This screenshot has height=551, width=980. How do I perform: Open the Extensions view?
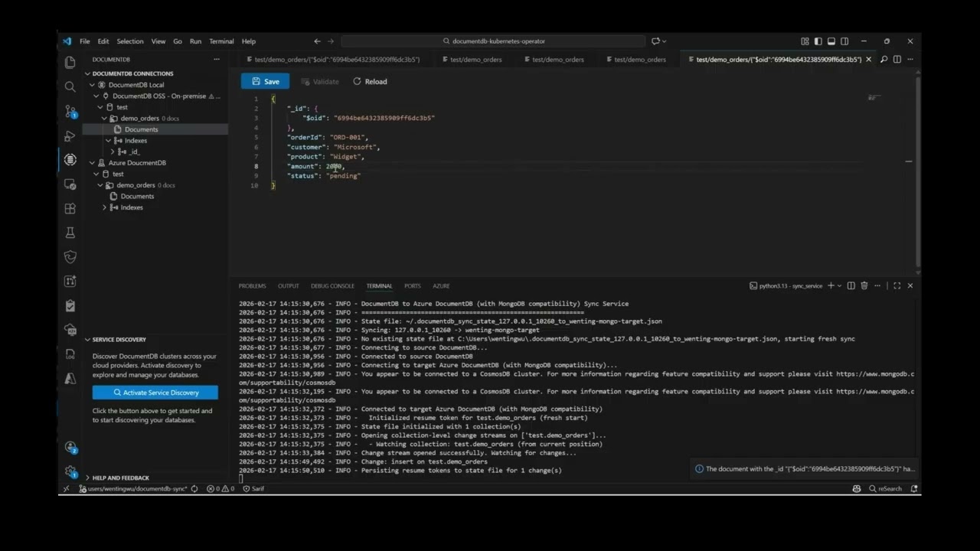point(70,208)
